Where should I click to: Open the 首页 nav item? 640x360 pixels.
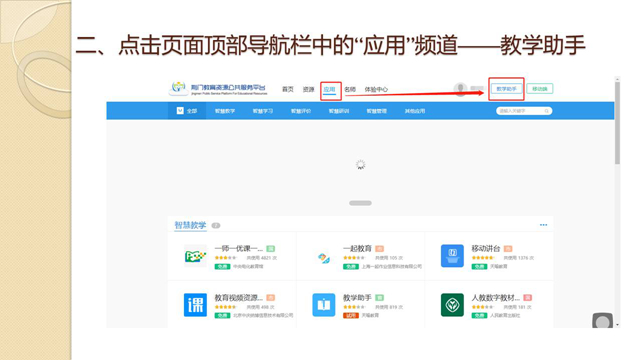(288, 89)
